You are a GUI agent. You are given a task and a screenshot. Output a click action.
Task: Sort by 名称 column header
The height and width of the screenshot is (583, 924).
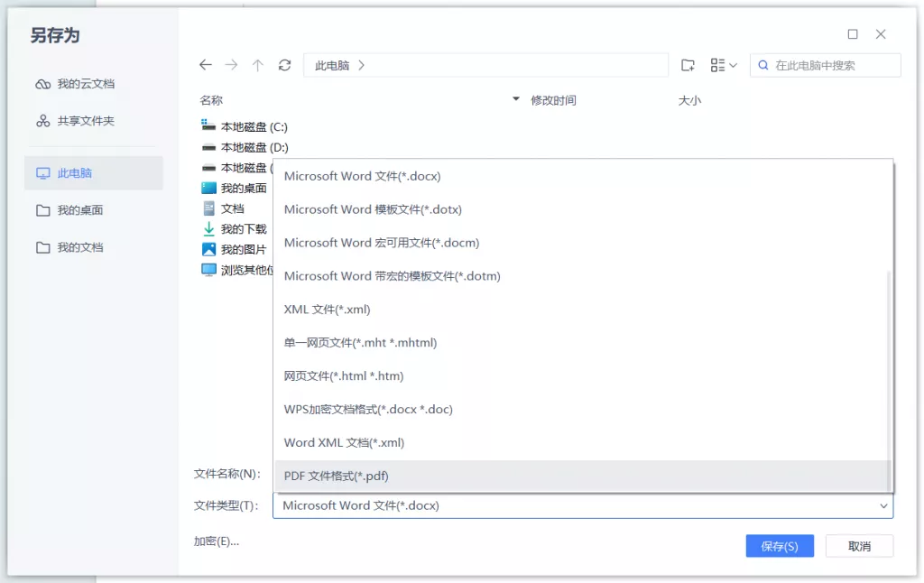[x=211, y=100]
